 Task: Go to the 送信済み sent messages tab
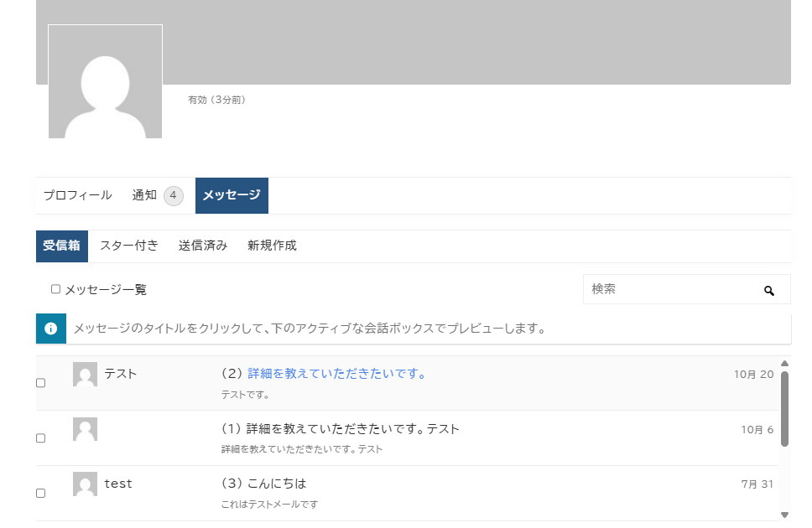pyautogui.click(x=202, y=246)
